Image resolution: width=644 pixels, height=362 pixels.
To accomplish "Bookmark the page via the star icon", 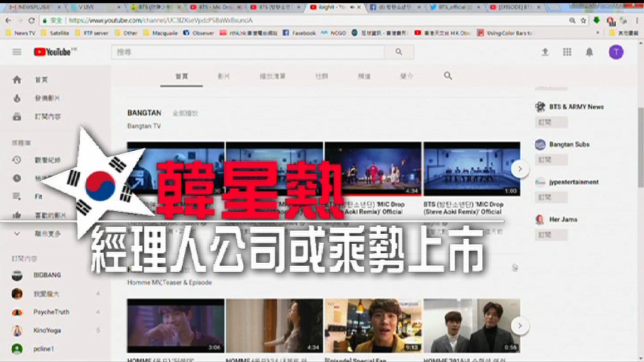I will click(x=584, y=19).
